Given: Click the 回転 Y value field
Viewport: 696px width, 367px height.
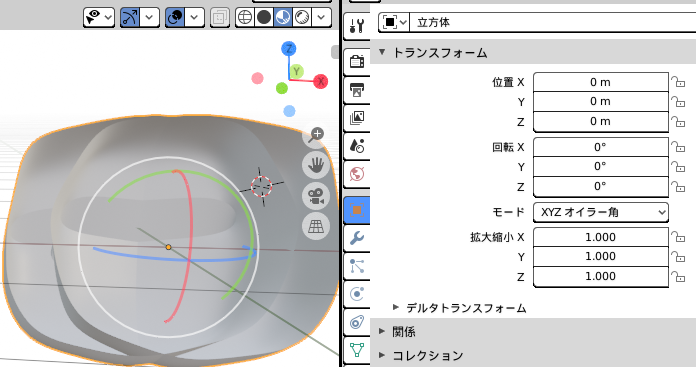Looking at the screenshot, I should (x=601, y=166).
